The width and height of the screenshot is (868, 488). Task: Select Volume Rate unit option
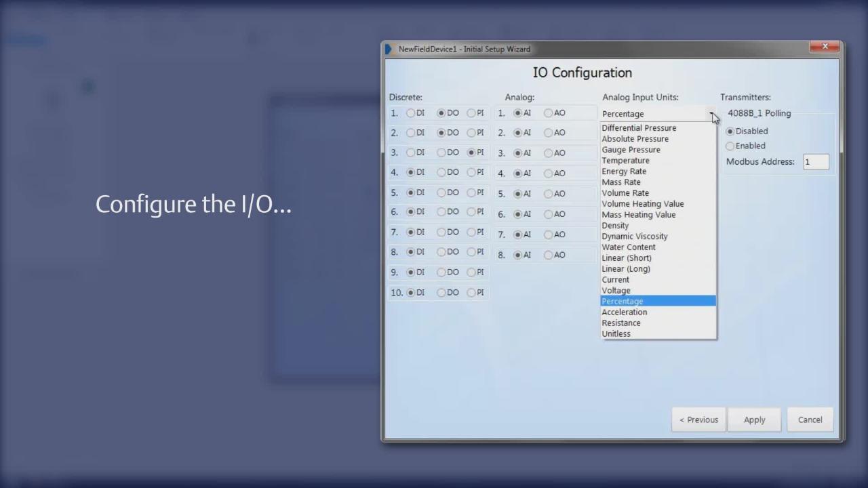625,193
